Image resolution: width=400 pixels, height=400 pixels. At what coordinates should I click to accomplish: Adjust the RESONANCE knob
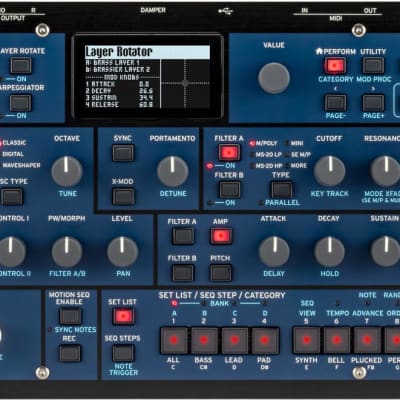[385, 171]
